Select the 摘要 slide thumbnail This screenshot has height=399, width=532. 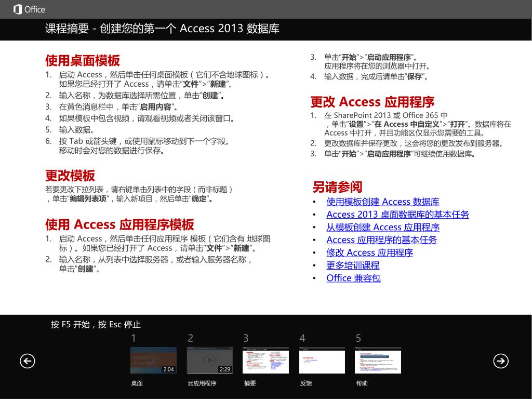[266, 361]
